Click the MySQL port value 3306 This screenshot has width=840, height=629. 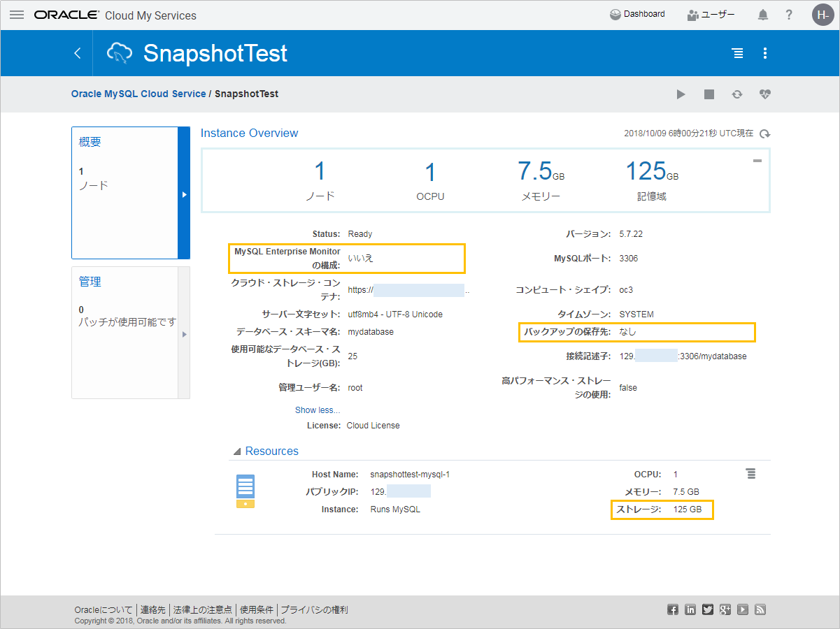coord(629,259)
